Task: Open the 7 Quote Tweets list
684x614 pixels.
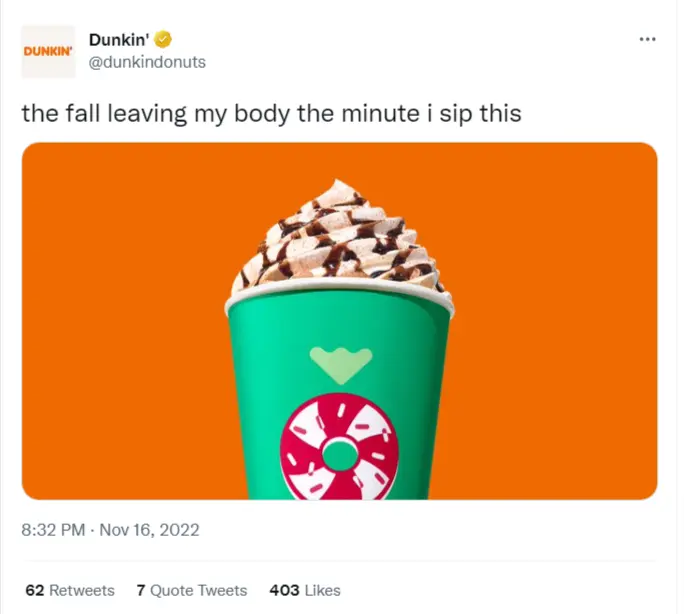Action: [191, 590]
